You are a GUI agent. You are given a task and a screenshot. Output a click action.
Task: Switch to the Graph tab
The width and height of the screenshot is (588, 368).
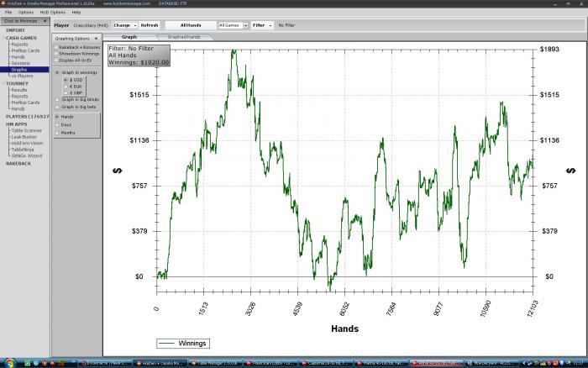click(129, 37)
